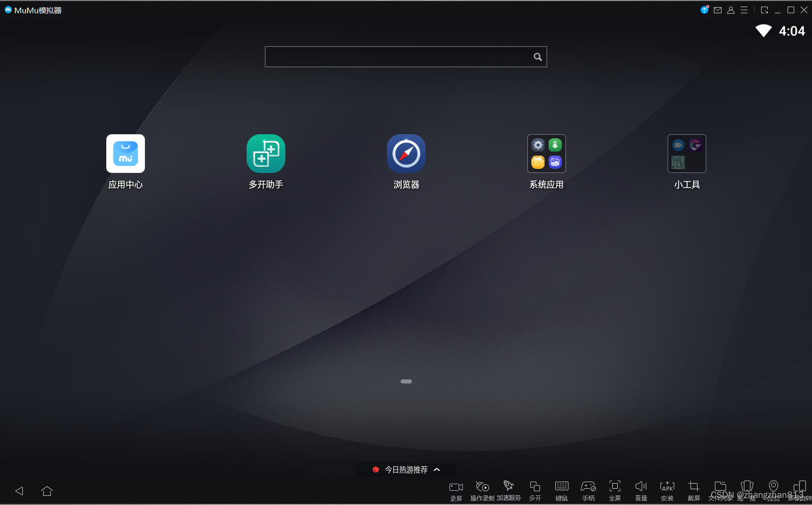Start screen recording with 录屏
The width and height of the screenshot is (812, 505).
coord(456,491)
